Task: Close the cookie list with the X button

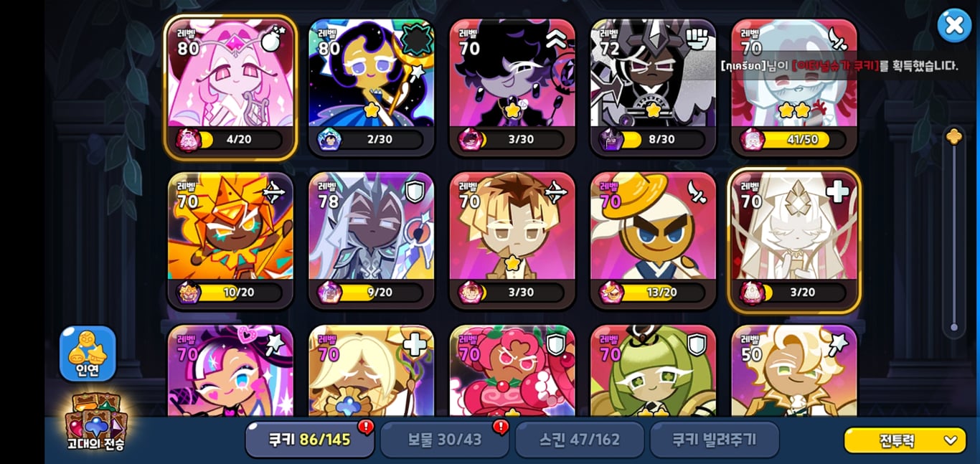Action: tap(954, 26)
